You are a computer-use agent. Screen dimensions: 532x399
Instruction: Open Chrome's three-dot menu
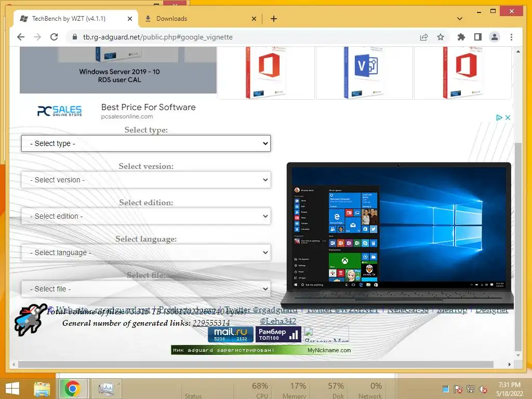511,37
